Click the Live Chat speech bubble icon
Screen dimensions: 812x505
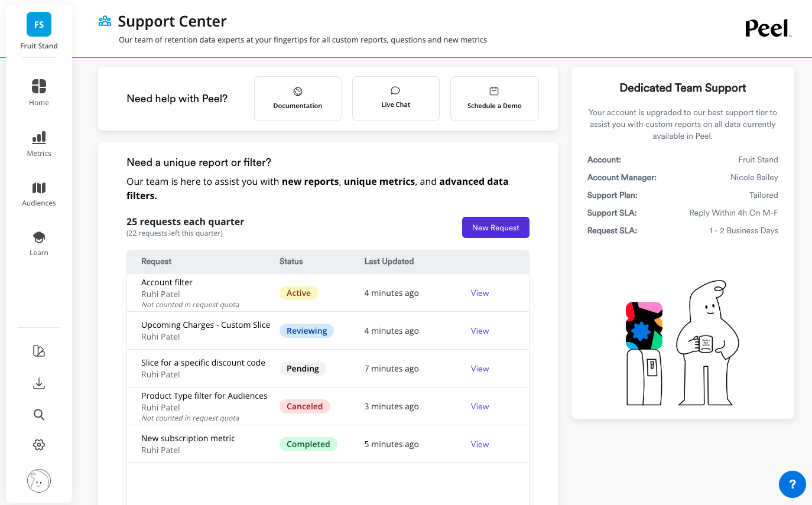(395, 90)
